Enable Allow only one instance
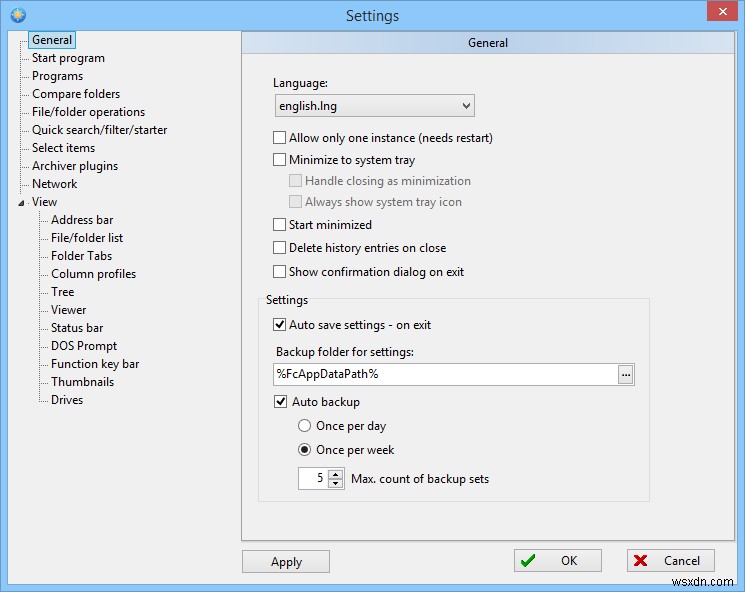Viewport: 745px width, 592px height. coord(279,138)
